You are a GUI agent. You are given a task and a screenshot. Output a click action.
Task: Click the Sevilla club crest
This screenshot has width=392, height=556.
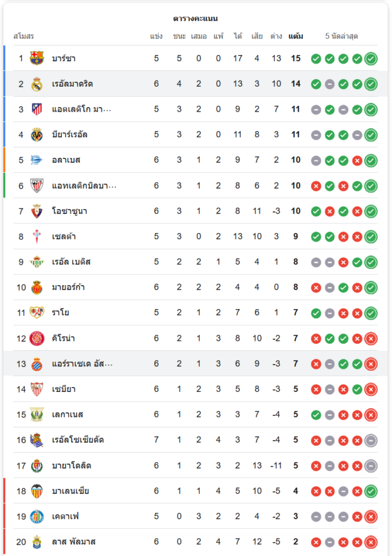37,389
